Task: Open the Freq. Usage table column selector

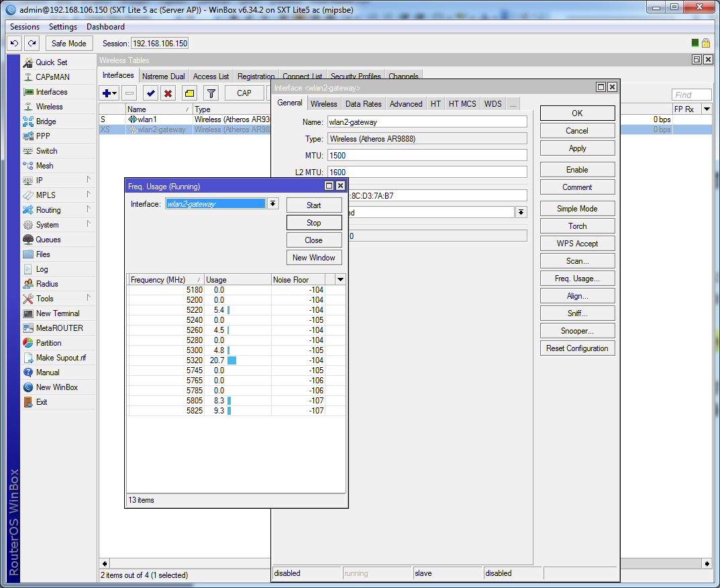Action: pos(340,279)
